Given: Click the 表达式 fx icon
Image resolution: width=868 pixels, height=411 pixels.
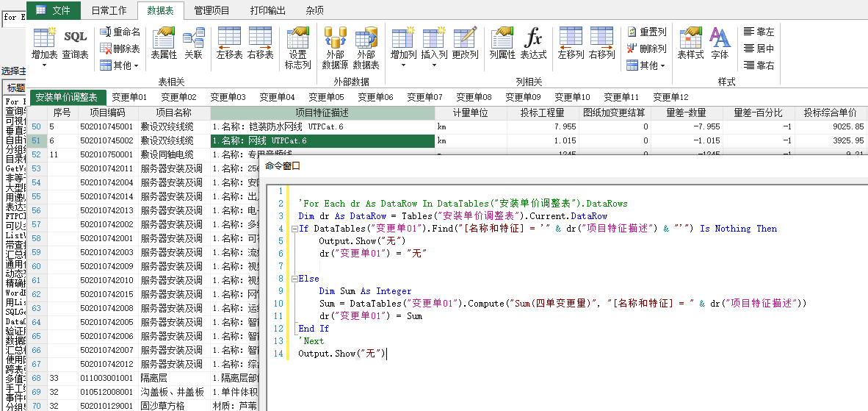Looking at the screenshot, I should point(533,44).
